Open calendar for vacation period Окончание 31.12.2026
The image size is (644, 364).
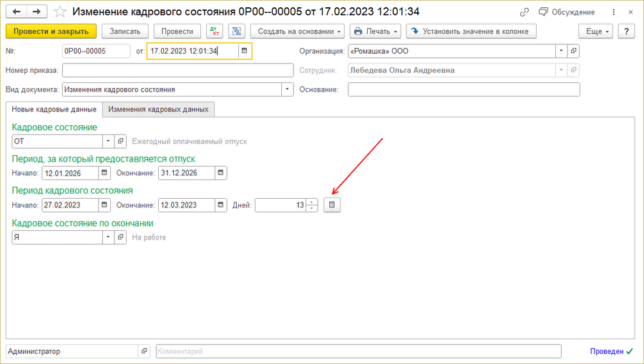[x=220, y=173]
